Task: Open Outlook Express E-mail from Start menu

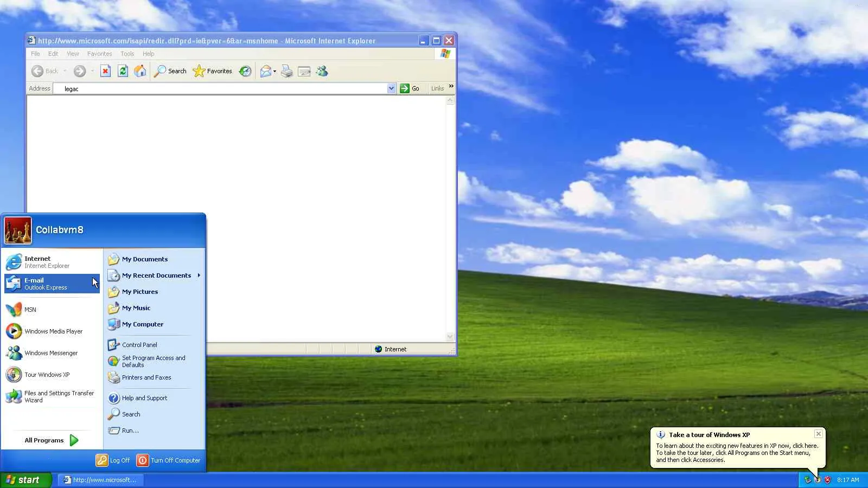Action: click(52, 284)
